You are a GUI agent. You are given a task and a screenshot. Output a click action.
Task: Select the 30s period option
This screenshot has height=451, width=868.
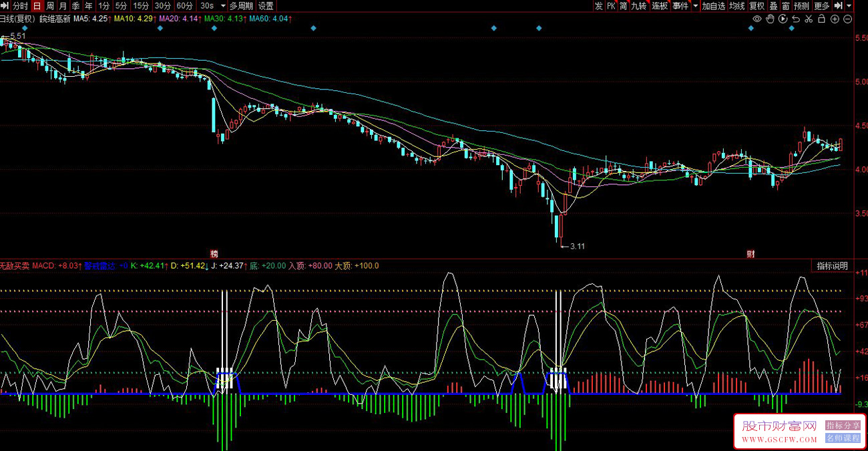pos(208,5)
